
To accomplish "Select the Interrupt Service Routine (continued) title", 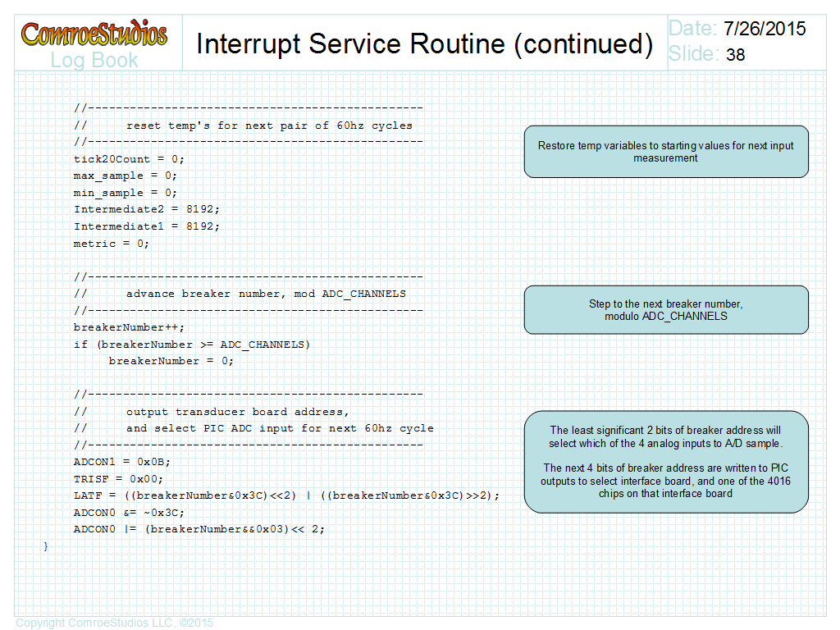I will (x=424, y=43).
